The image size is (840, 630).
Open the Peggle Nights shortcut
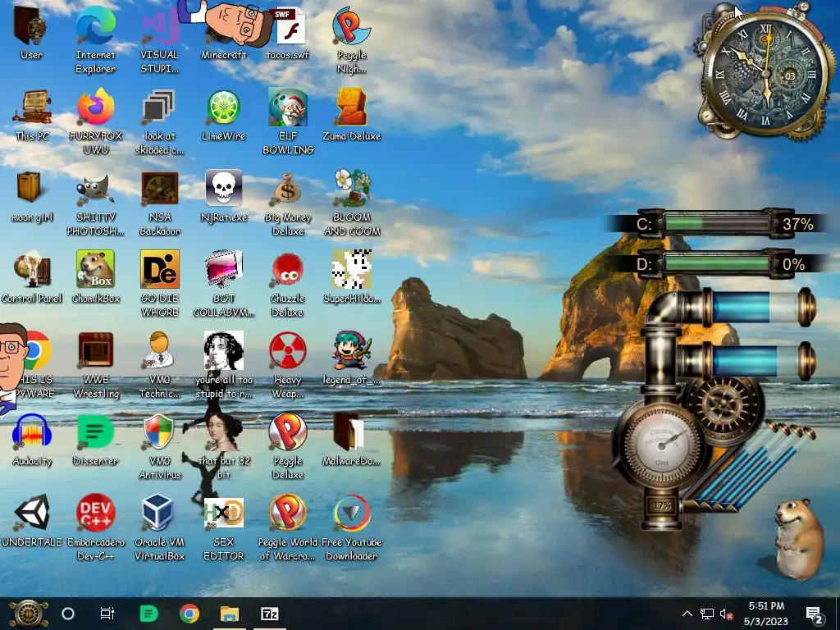(x=351, y=25)
